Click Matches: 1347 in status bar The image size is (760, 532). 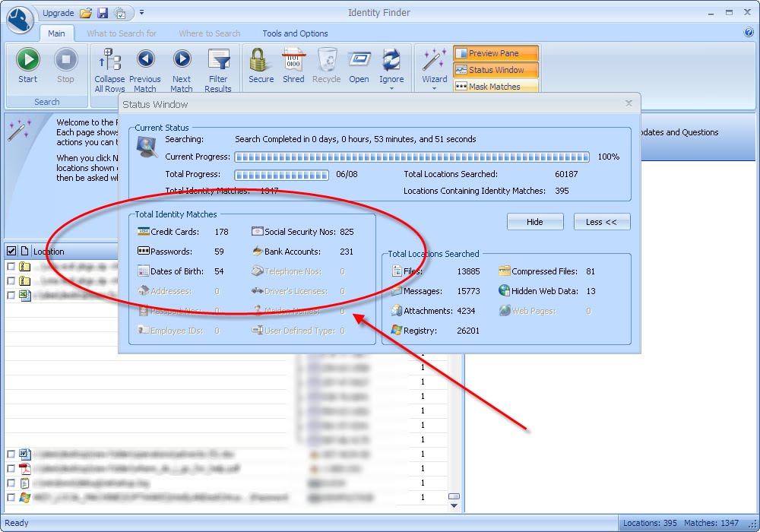coord(711,523)
